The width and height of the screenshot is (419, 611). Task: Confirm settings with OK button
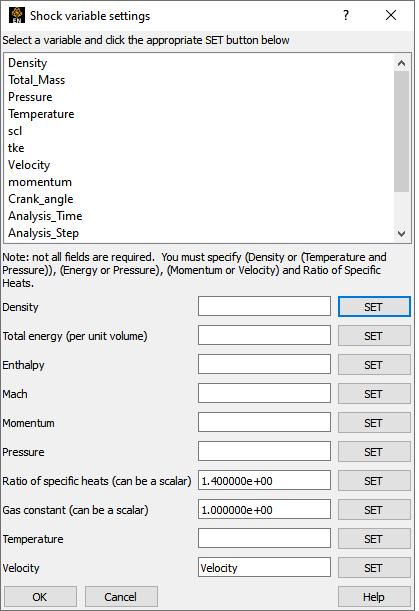[40, 597]
